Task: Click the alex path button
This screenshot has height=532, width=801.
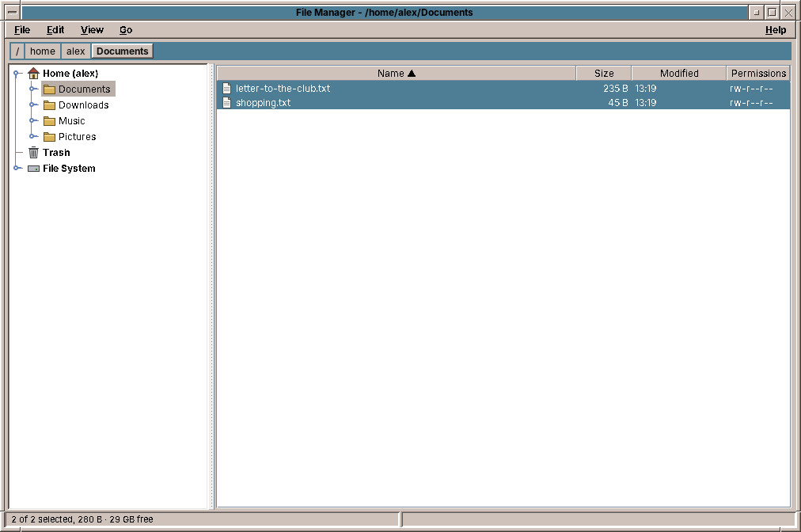Action: [x=76, y=51]
